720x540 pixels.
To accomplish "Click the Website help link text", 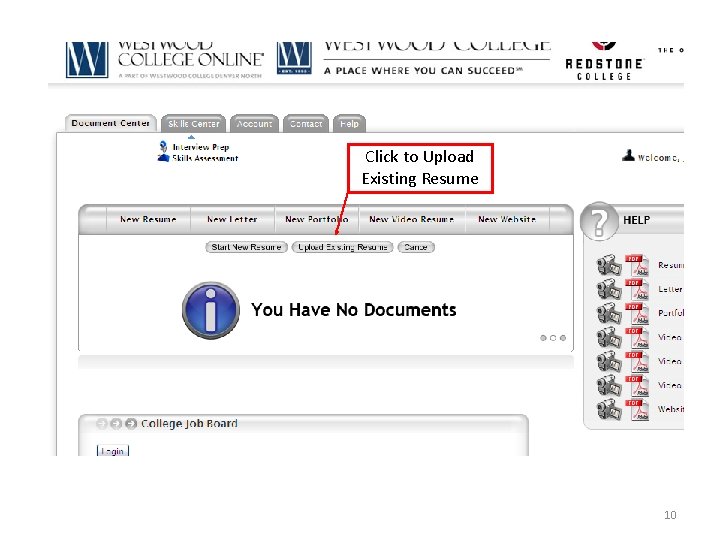I will pos(671,409).
